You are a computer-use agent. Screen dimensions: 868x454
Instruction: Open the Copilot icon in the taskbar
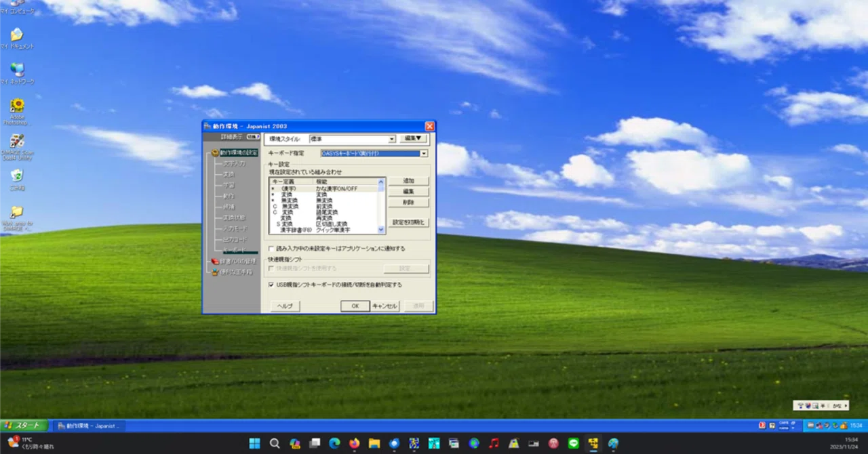294,443
